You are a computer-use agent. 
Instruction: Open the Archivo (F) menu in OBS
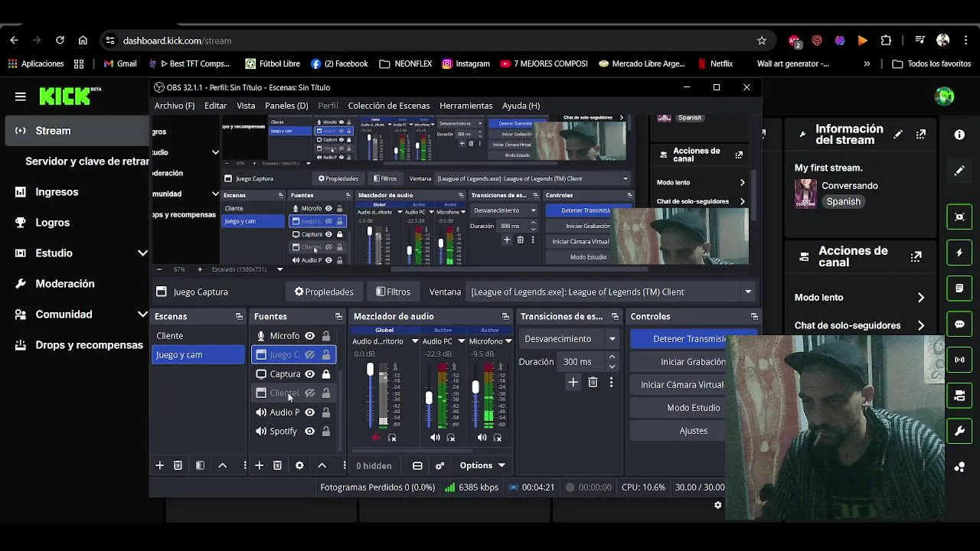tap(175, 106)
